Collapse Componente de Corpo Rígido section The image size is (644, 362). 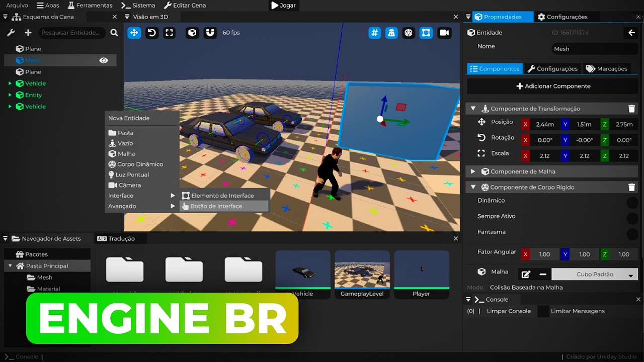473,187
